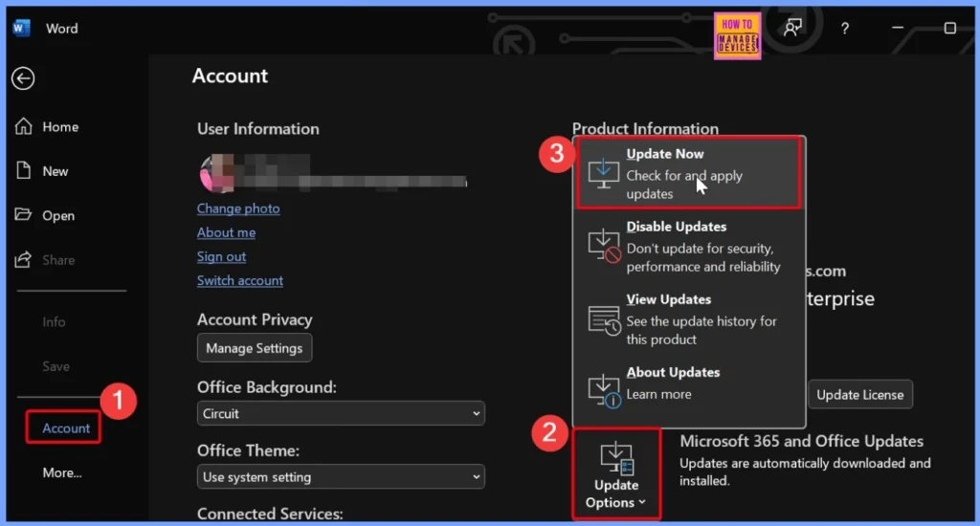Click the Product Information heading
The image size is (980, 526).
pos(645,128)
